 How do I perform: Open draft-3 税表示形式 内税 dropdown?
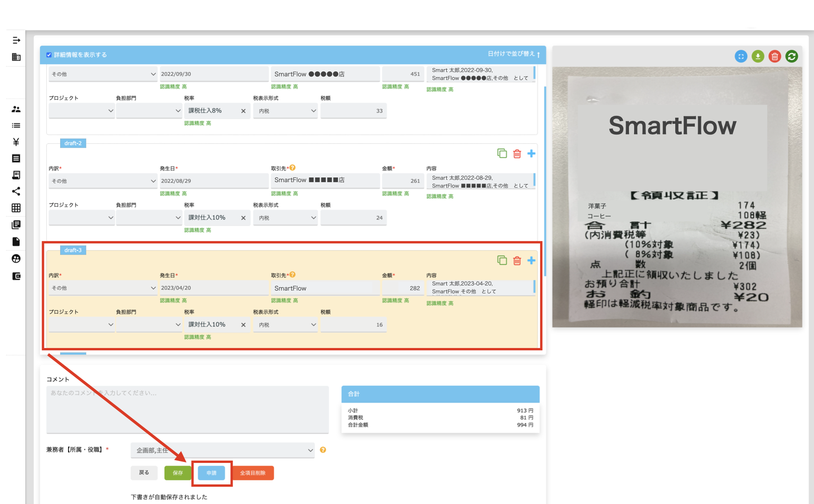pyautogui.click(x=286, y=325)
